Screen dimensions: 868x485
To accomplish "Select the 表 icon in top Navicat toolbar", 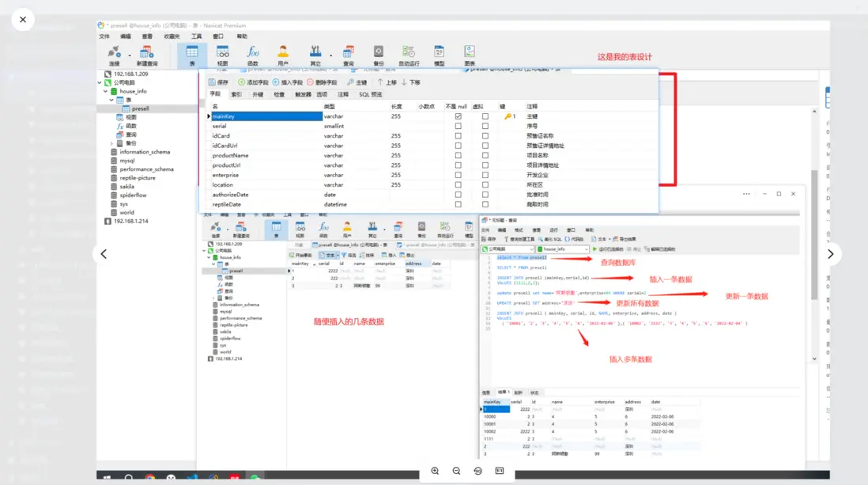I will coord(192,55).
